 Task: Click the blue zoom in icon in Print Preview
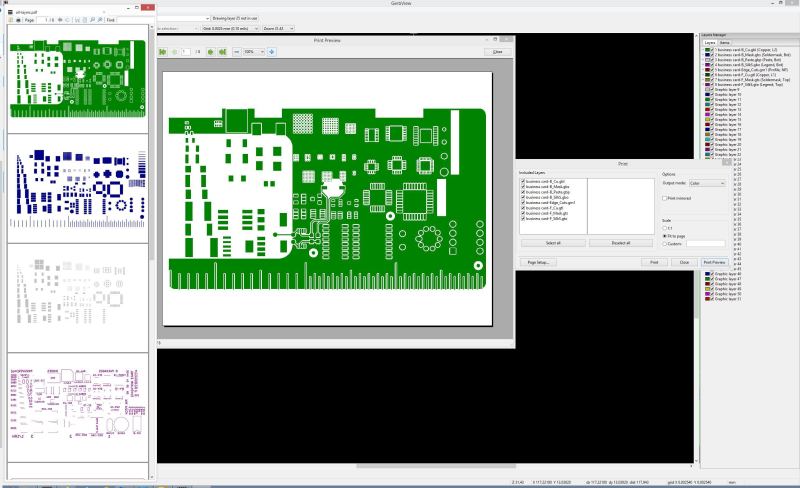[x=271, y=52]
